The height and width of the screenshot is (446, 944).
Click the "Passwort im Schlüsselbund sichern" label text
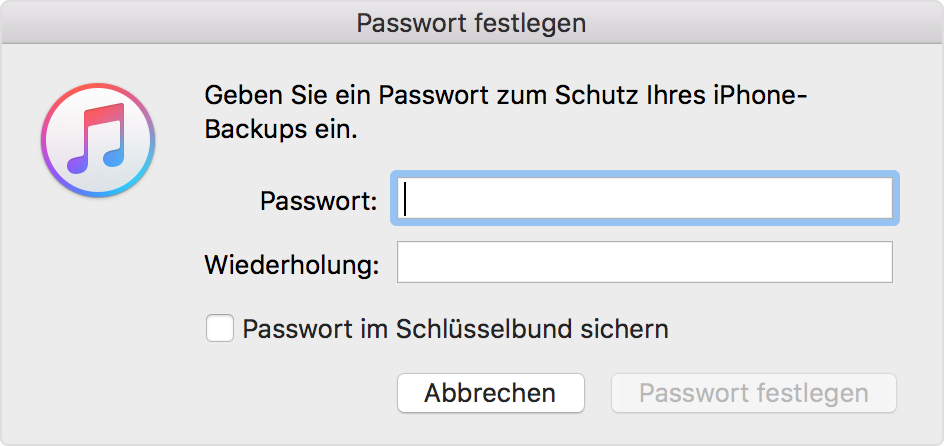click(x=455, y=328)
